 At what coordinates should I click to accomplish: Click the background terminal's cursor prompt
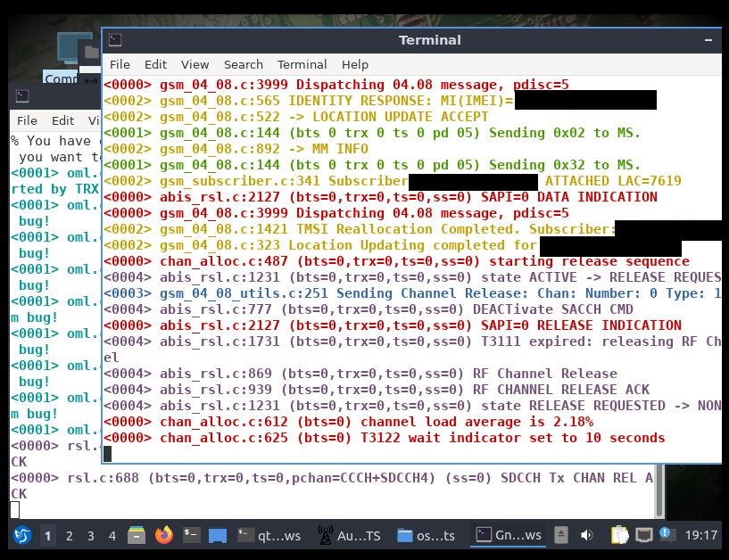tap(15, 510)
